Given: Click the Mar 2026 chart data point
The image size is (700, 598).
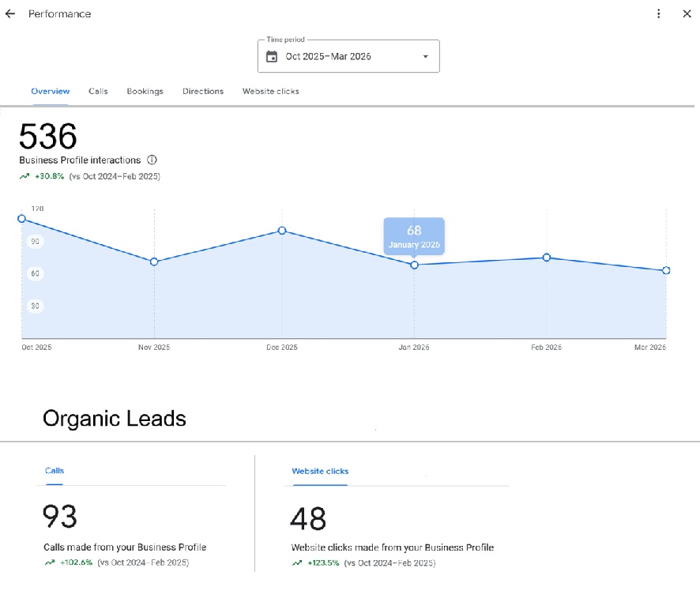Looking at the screenshot, I should (x=666, y=270).
